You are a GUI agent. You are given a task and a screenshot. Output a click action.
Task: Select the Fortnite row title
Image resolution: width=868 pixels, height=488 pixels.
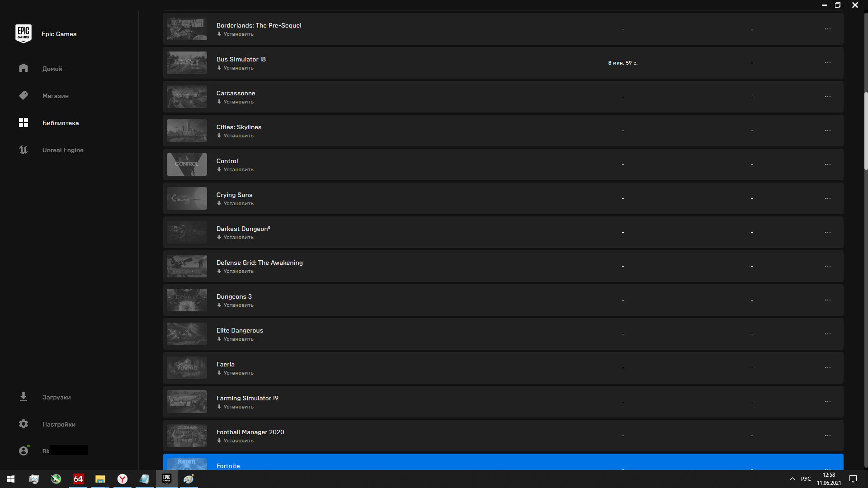pos(228,466)
